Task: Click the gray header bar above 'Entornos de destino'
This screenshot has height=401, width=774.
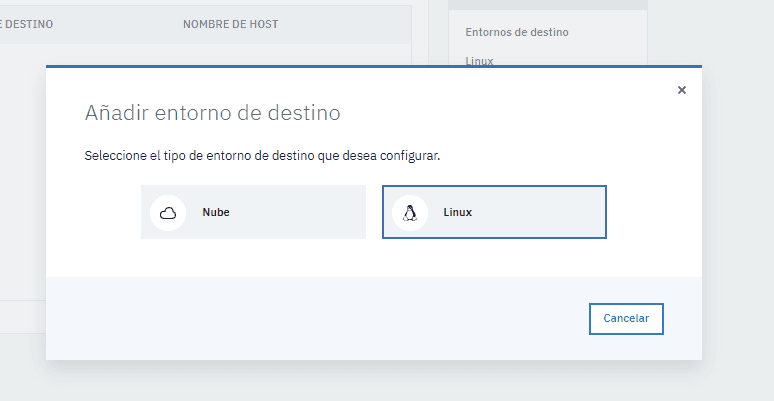Action: click(x=547, y=5)
